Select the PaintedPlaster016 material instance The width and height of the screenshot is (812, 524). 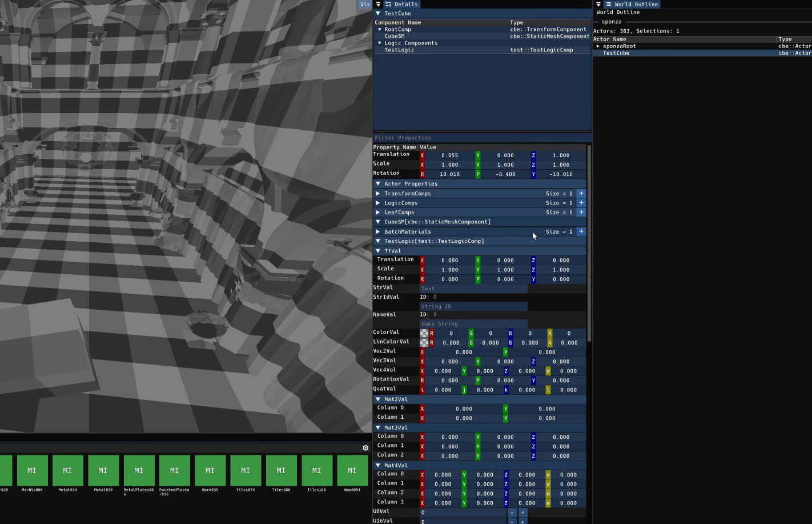[174, 470]
